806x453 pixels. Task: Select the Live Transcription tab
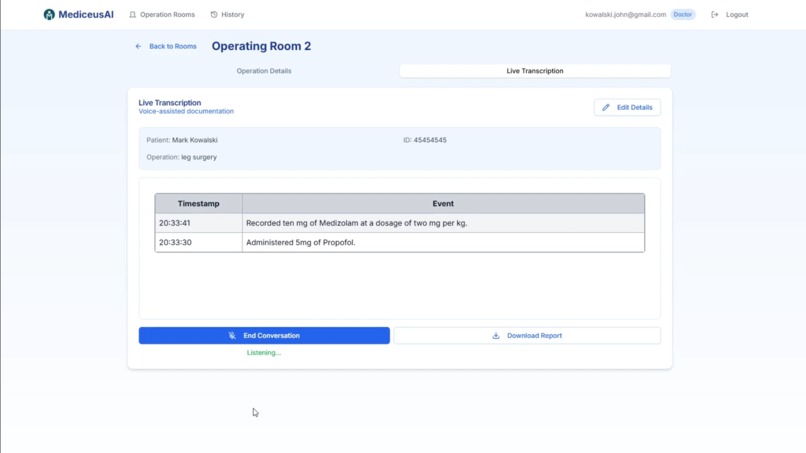coord(535,71)
